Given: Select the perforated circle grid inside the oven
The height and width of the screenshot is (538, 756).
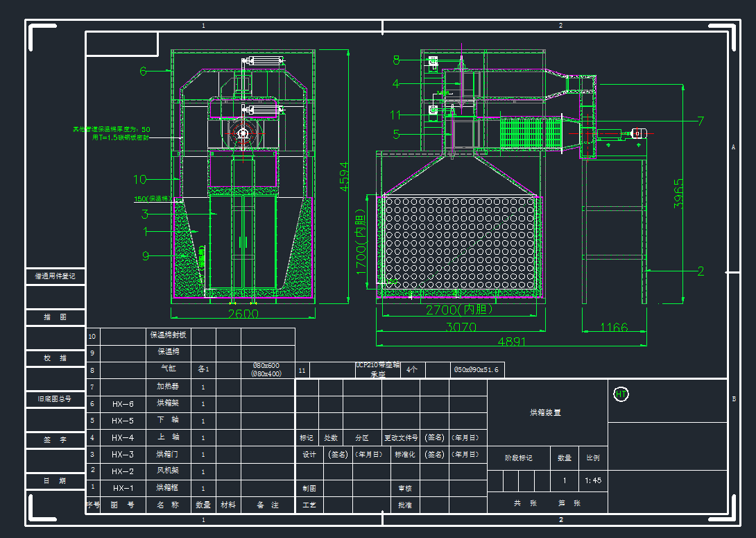Looking at the screenshot, I should tap(458, 244).
